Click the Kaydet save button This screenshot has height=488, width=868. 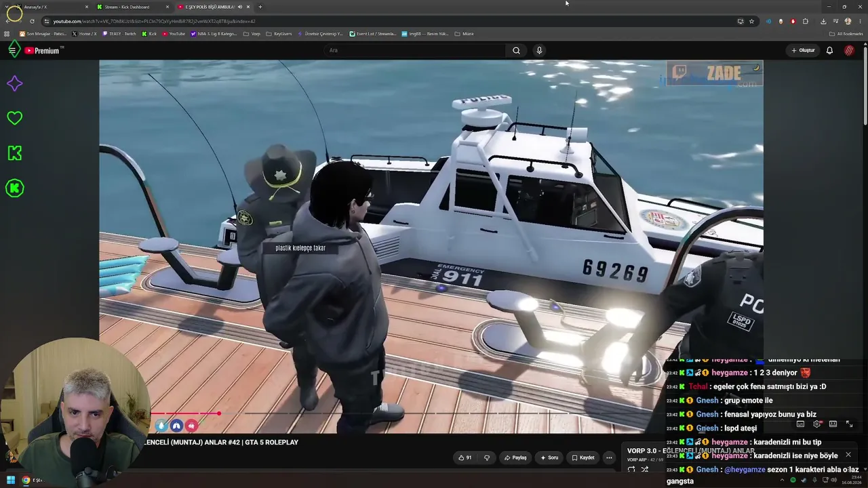[583, 457]
